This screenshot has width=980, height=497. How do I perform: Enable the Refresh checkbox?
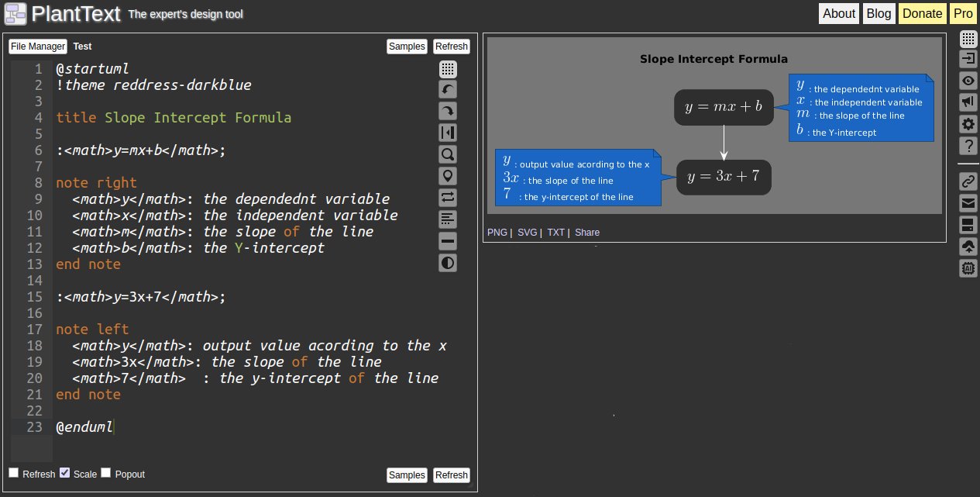pyautogui.click(x=13, y=471)
